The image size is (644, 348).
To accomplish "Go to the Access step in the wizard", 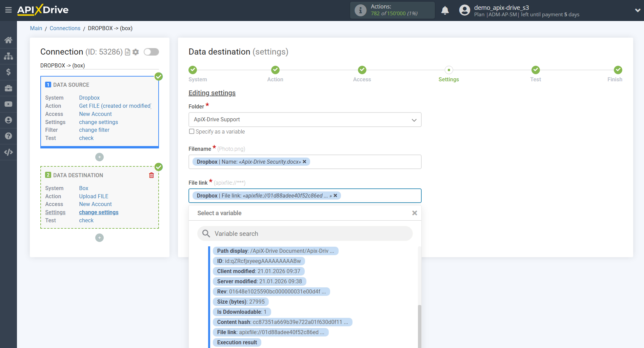I will click(362, 70).
